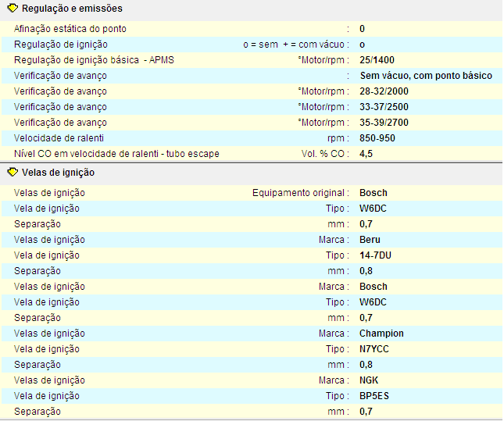Screen dimensions: 504x421
Task: Click the Equipamento original label
Action: [x=300, y=193]
